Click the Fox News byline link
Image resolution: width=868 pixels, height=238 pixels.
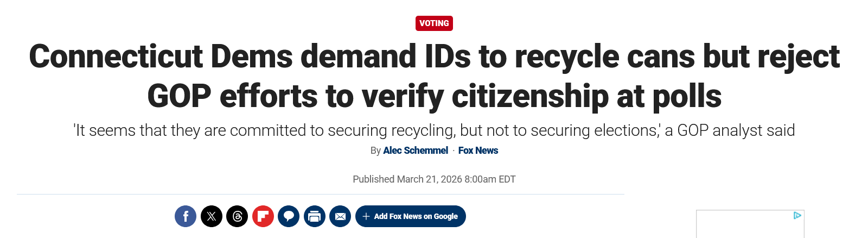point(478,151)
